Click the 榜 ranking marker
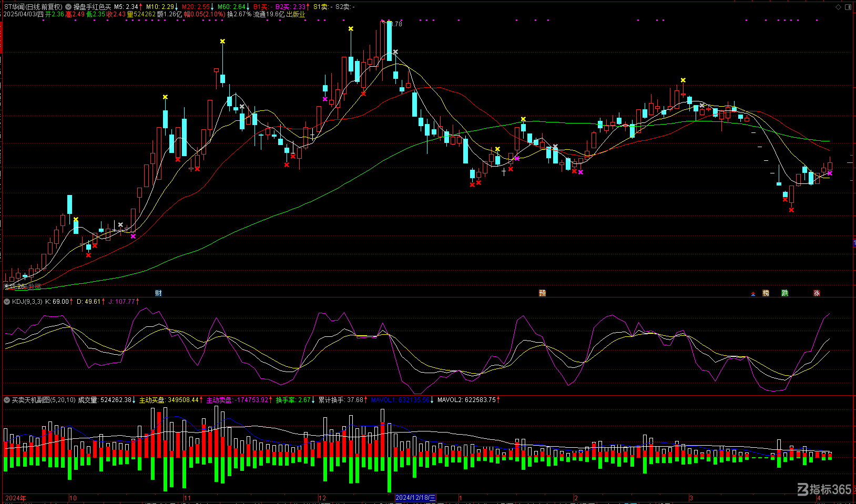 (766, 293)
